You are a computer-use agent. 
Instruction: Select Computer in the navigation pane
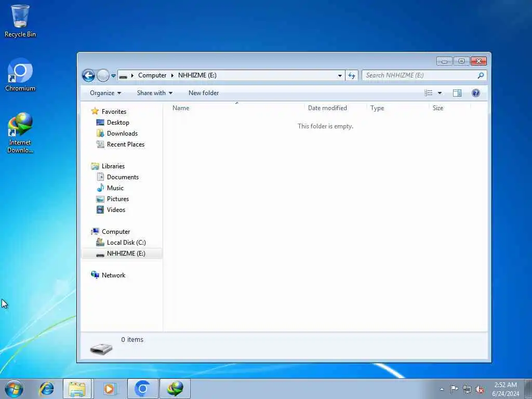tap(116, 232)
